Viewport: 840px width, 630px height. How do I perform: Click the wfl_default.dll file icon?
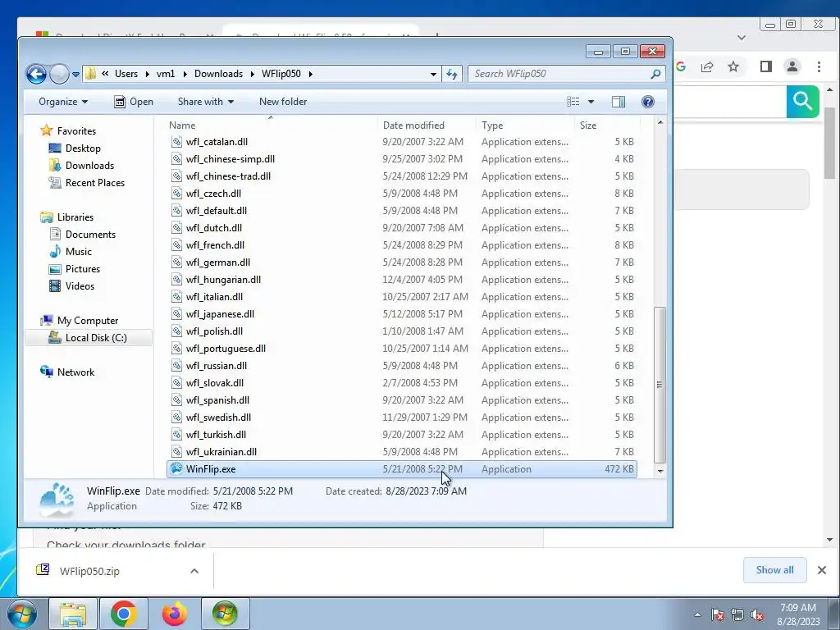[x=176, y=211]
